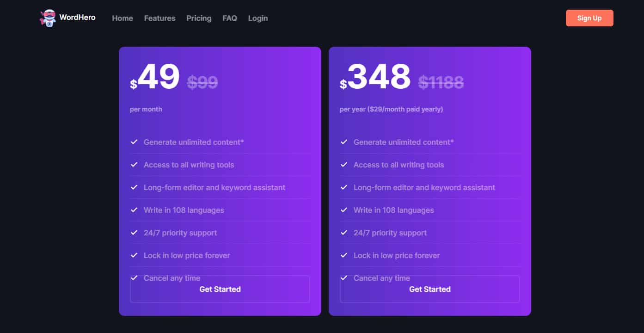Click checkmark beside yearly 'Write in 108 languages'
The height and width of the screenshot is (333, 644).
pyautogui.click(x=344, y=210)
